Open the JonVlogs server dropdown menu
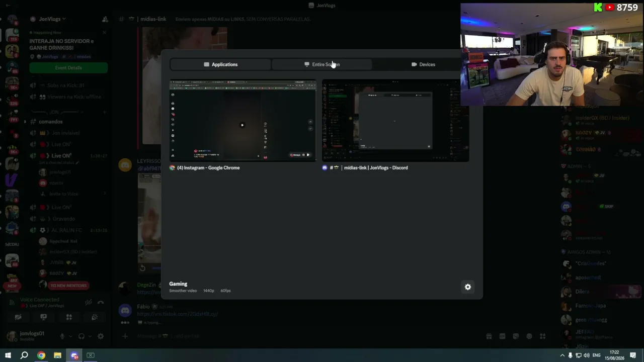The height and width of the screenshot is (362, 644). click(x=52, y=19)
